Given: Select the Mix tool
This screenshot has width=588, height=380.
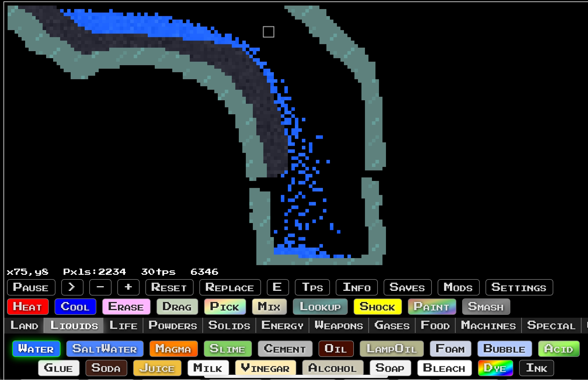Looking at the screenshot, I should 269,307.
